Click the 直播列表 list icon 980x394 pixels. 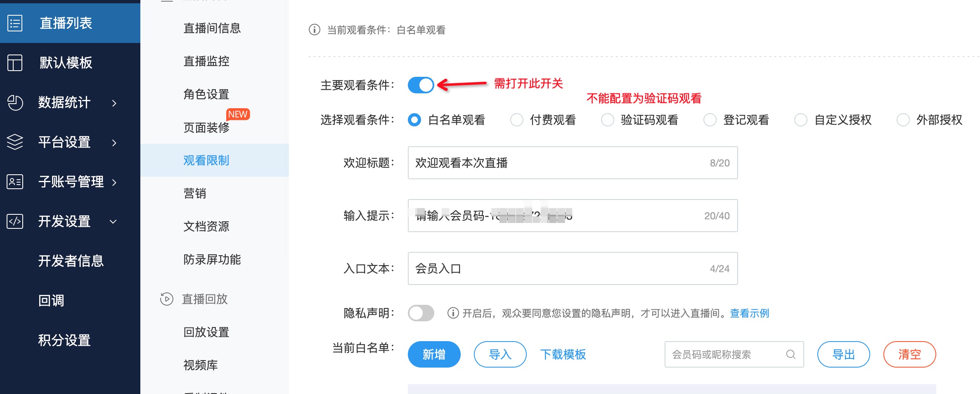point(15,23)
